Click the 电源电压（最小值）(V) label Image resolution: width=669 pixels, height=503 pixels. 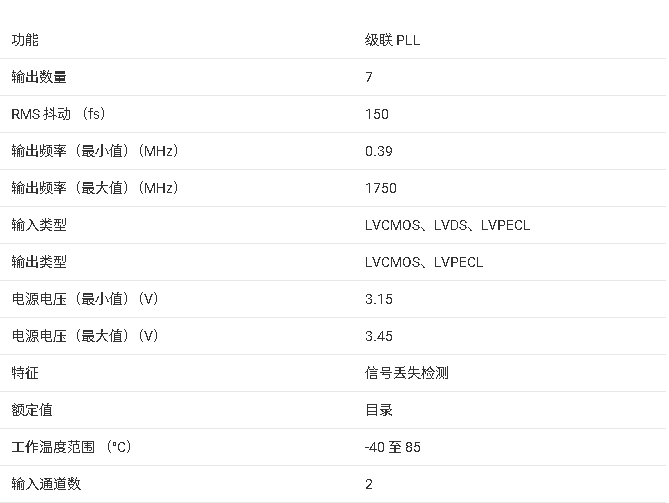pos(85,299)
